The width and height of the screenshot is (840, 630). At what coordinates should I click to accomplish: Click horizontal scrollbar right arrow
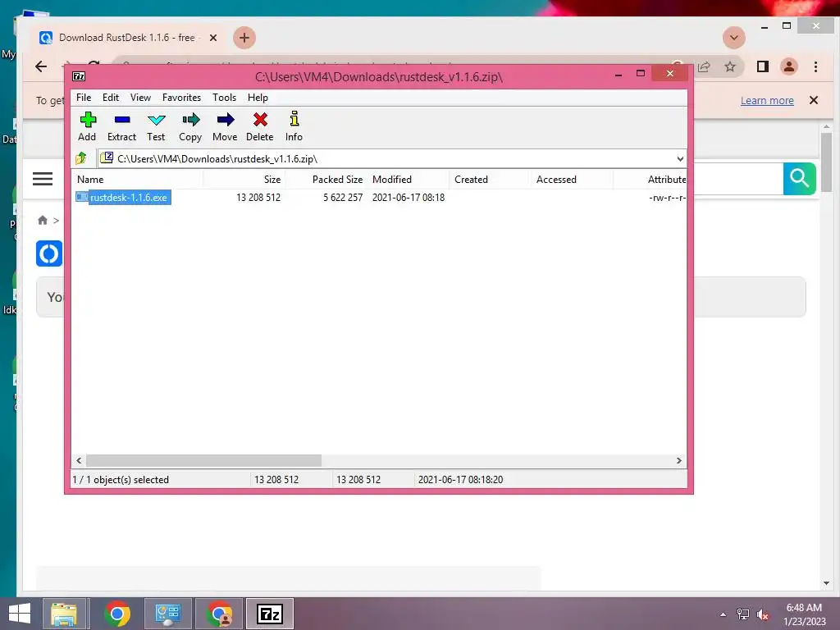pos(678,460)
